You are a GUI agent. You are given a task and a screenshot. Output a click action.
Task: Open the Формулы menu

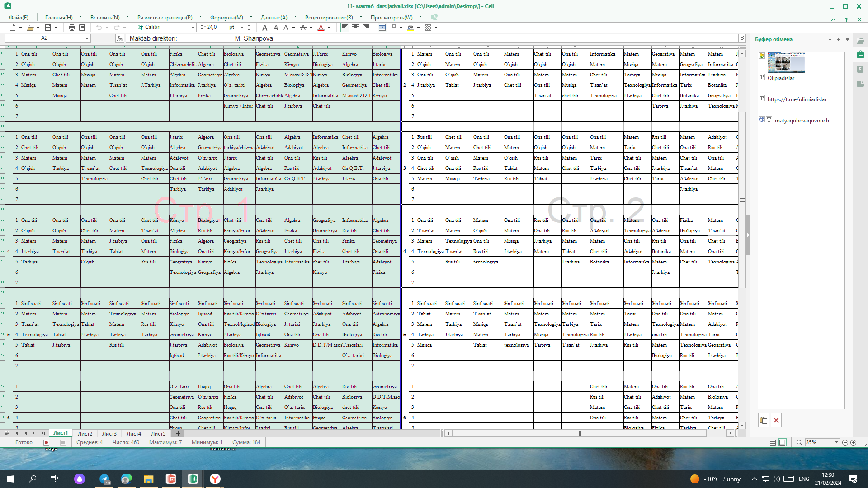pyautogui.click(x=226, y=17)
